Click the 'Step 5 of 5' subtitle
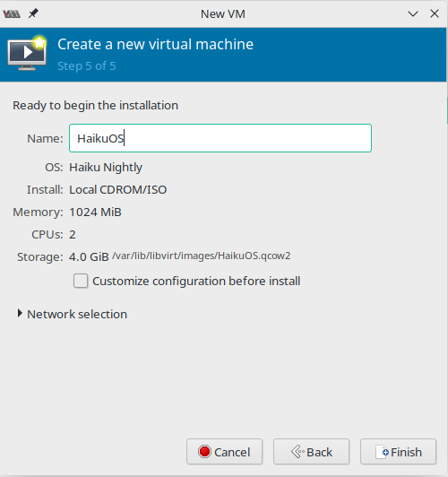Image resolution: width=448 pixels, height=477 pixels. click(x=87, y=66)
